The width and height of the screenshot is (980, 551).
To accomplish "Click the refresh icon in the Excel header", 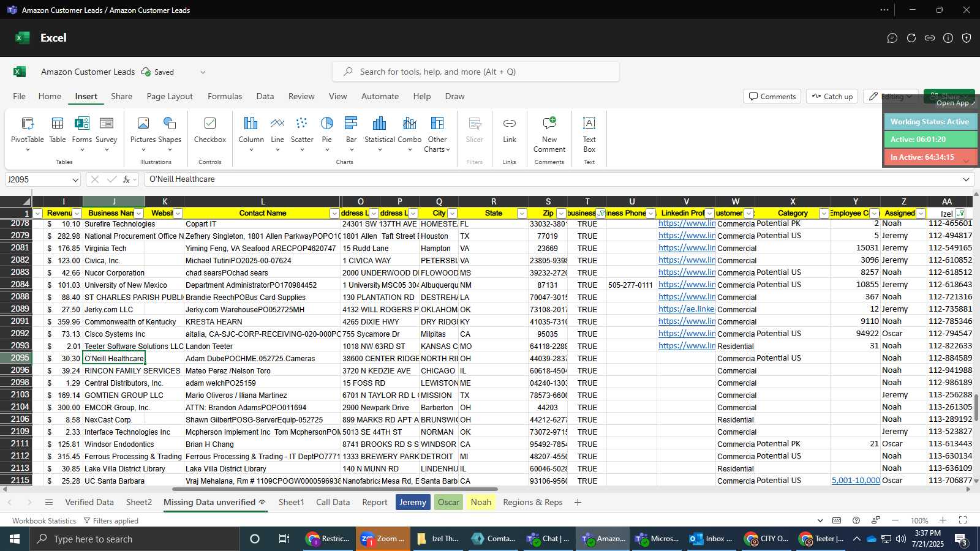I will tap(911, 38).
